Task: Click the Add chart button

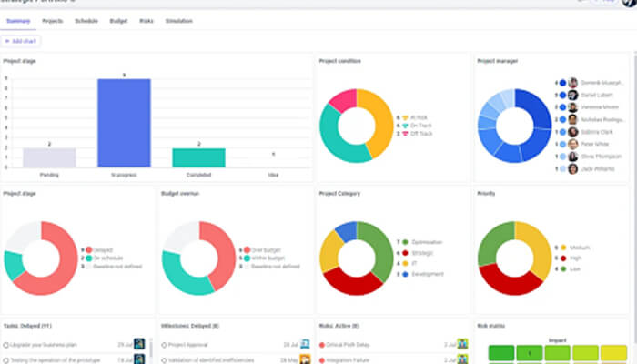Action: tap(22, 41)
